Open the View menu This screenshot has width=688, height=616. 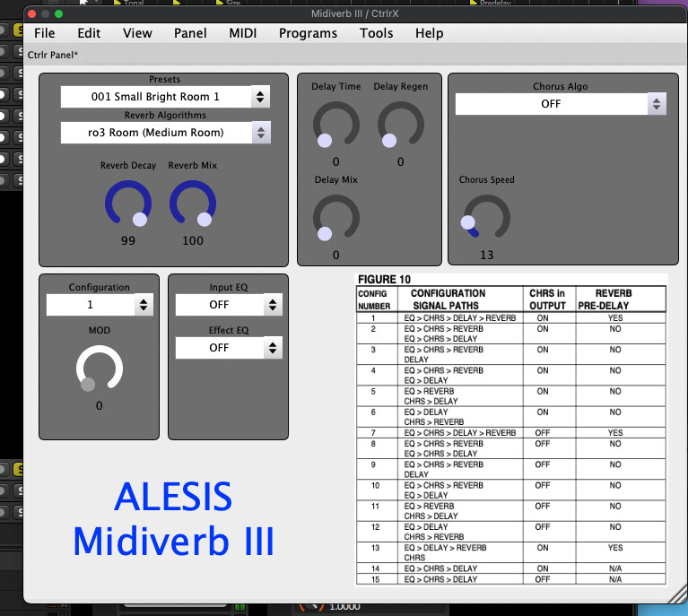[137, 33]
